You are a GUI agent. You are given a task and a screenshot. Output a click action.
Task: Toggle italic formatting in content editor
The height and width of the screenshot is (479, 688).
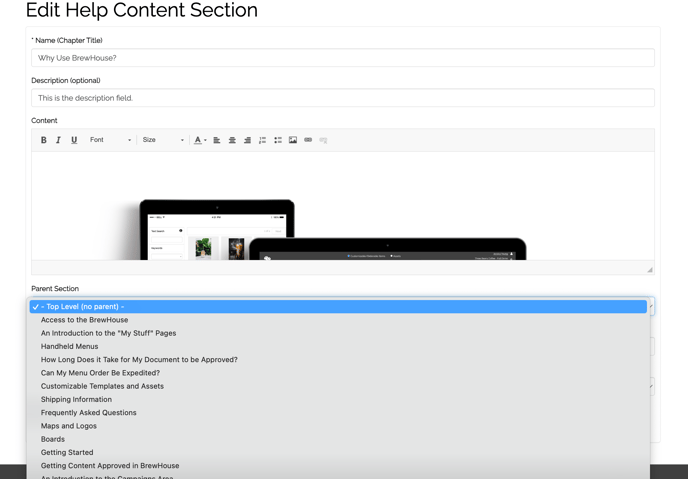(x=58, y=140)
